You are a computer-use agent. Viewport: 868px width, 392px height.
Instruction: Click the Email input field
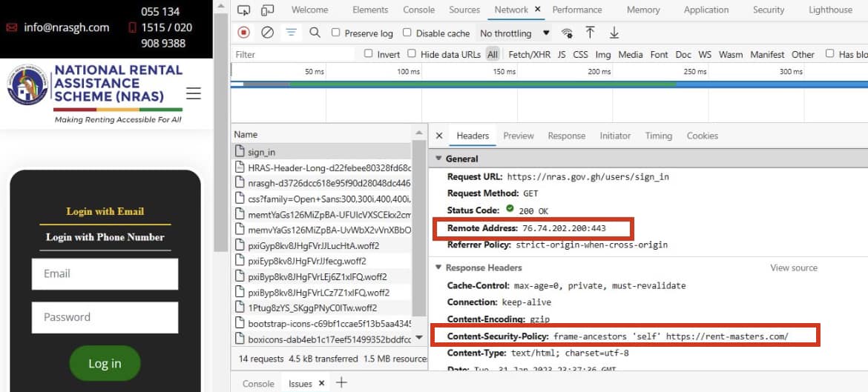(x=105, y=274)
